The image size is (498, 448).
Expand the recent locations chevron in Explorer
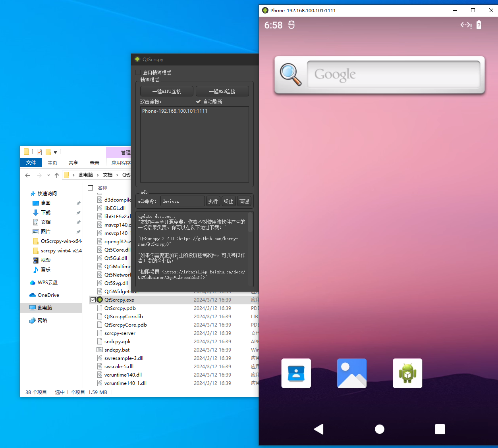point(48,175)
